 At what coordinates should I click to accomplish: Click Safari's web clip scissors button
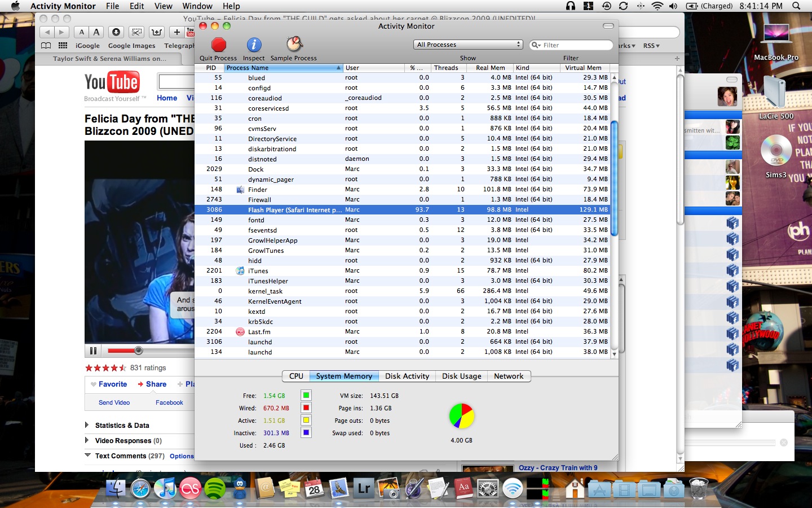136,32
